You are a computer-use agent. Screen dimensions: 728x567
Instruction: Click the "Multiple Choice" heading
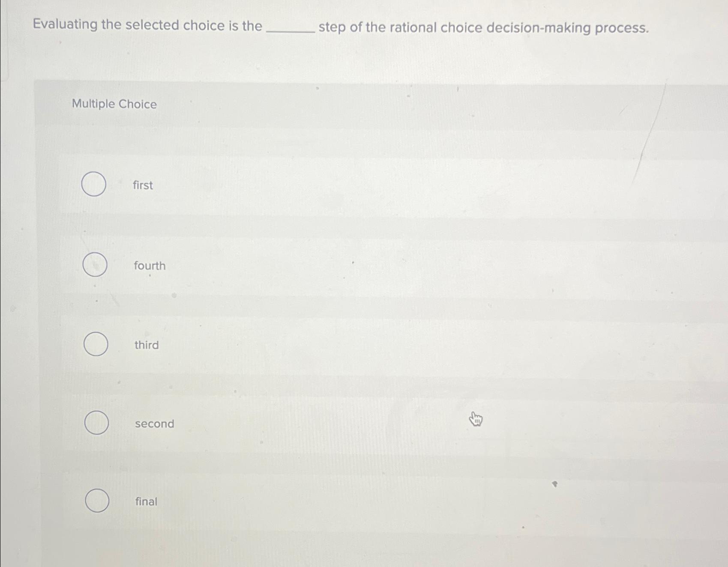tap(114, 104)
